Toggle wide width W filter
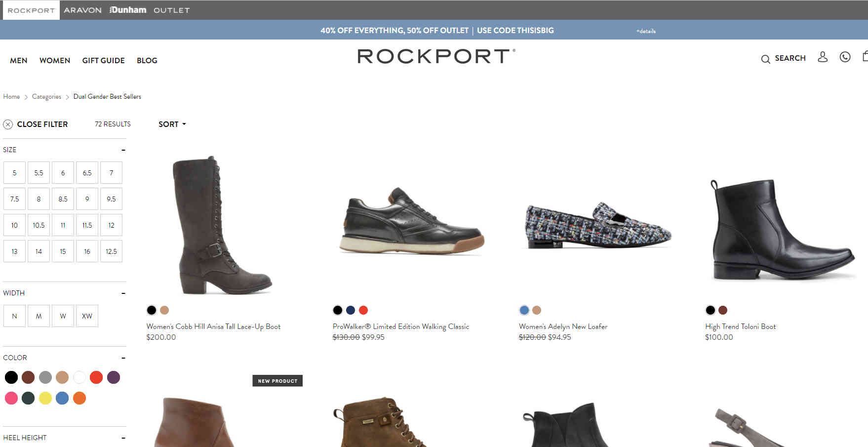The image size is (868, 447). coord(63,316)
